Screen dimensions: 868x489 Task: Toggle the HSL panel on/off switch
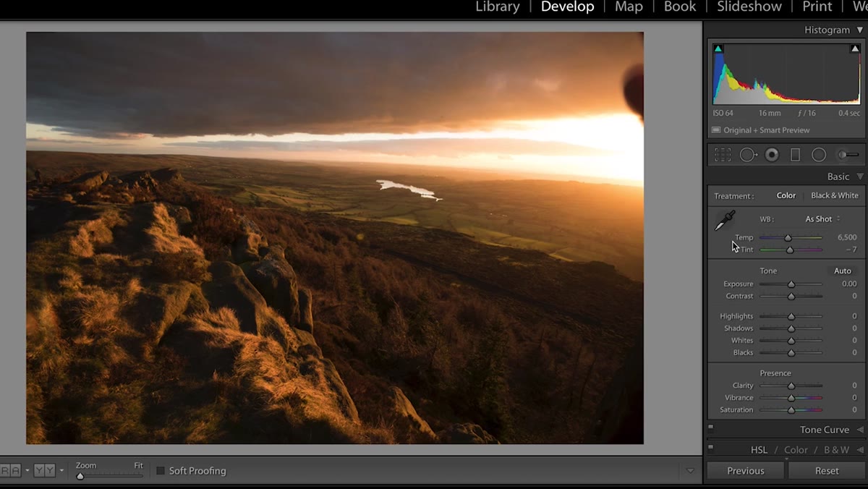[x=711, y=448]
